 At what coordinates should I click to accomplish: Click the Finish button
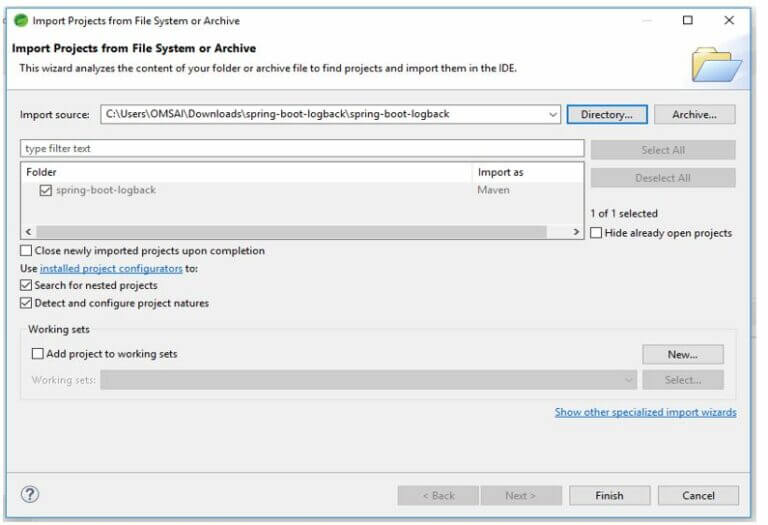610,496
